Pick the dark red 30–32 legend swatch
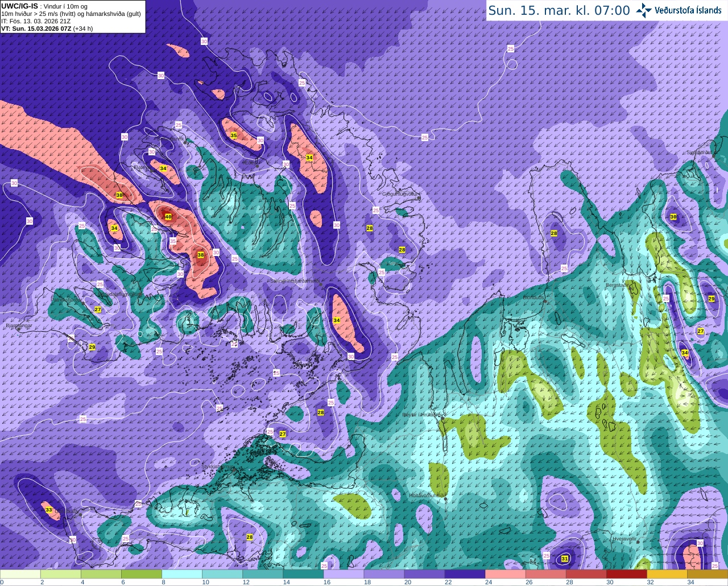728x586 pixels. [x=626, y=574]
